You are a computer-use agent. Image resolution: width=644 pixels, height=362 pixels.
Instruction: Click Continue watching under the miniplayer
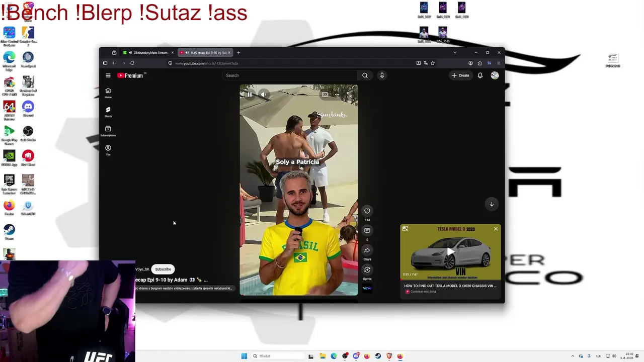click(x=423, y=292)
